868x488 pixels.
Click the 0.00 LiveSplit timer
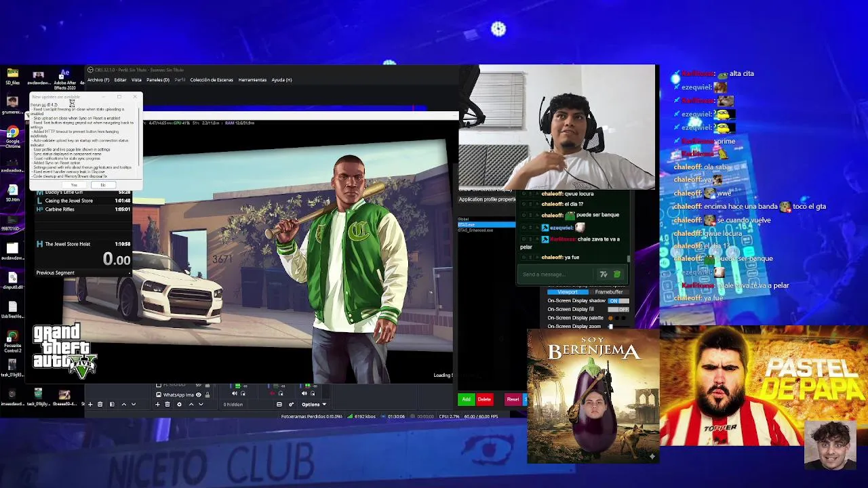(117, 259)
